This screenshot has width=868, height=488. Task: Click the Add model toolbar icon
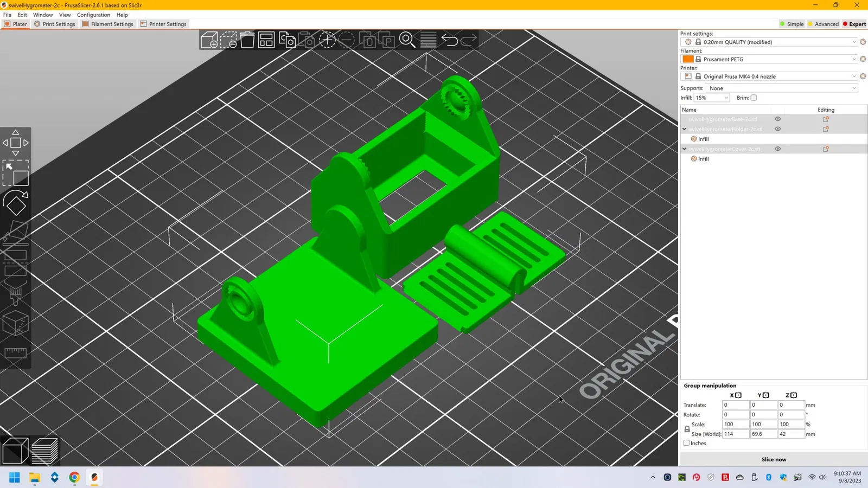point(209,40)
